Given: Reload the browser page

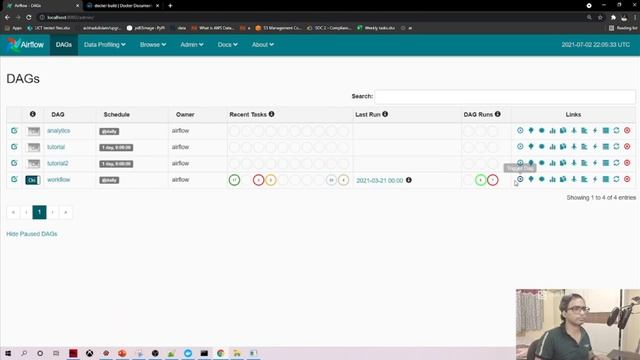Looking at the screenshot, I should pos(29,18).
